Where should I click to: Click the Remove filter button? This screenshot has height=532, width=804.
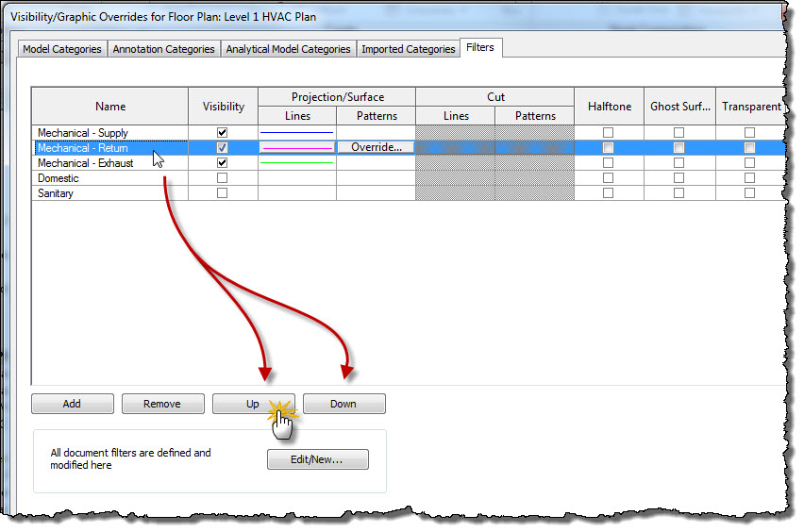(162, 404)
